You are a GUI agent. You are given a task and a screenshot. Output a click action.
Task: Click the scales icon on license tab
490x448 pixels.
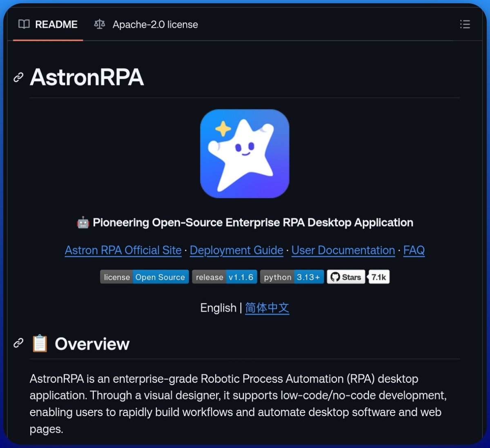click(x=100, y=25)
